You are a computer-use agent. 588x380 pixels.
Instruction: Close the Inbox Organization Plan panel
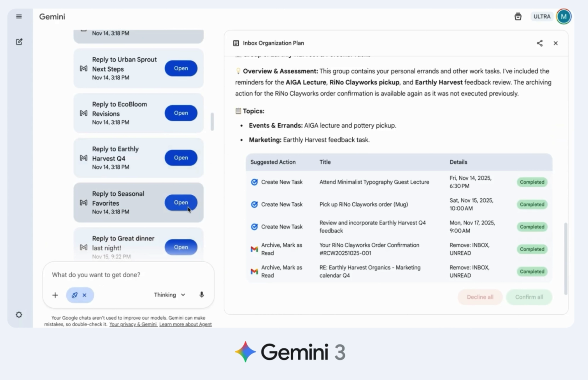[556, 43]
